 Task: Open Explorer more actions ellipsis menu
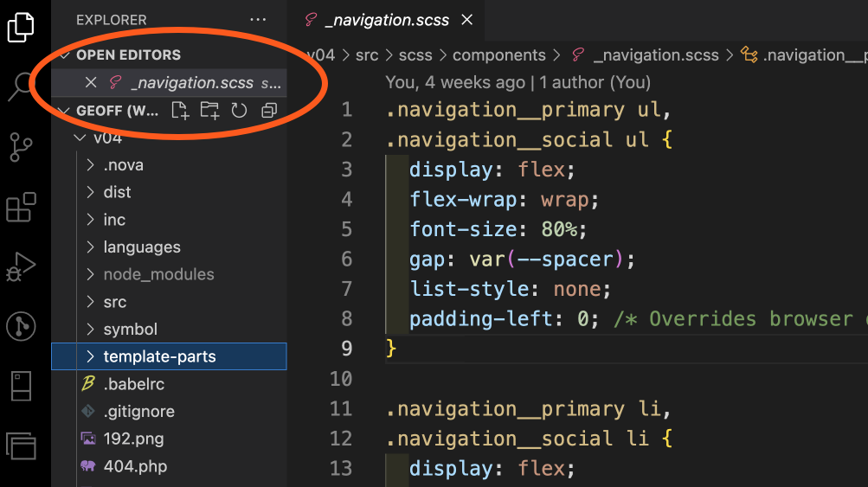tap(258, 19)
